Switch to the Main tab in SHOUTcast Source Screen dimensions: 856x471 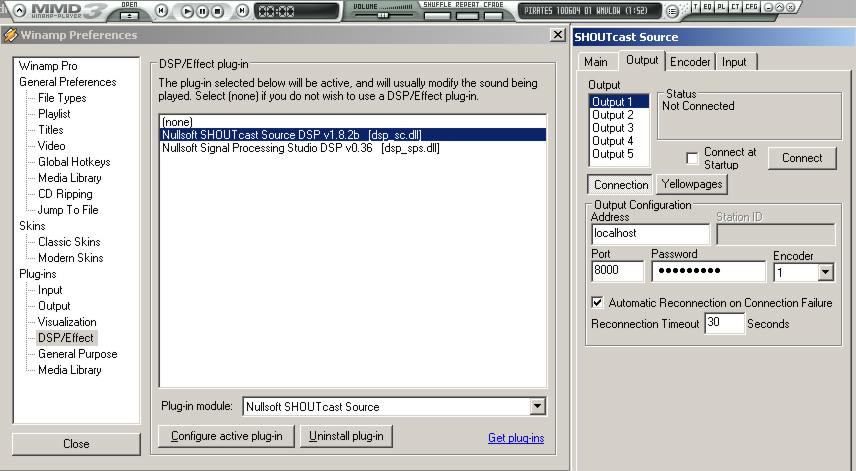point(596,62)
